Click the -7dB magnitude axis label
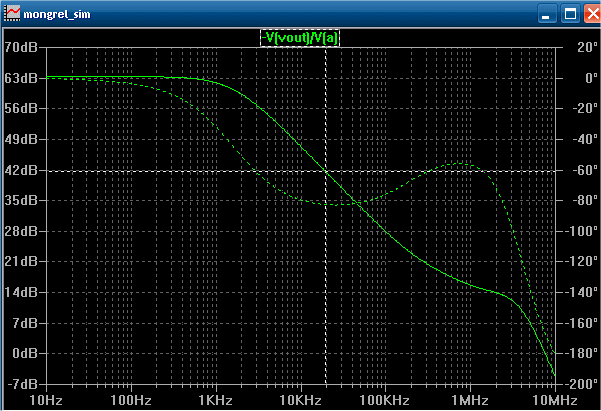The height and width of the screenshot is (411, 601). (21, 384)
